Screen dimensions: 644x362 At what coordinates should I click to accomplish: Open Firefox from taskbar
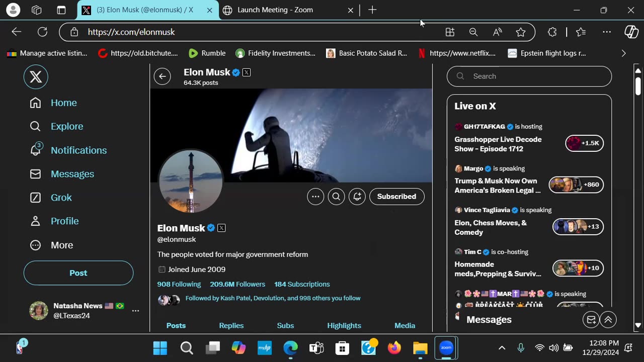[394, 348]
